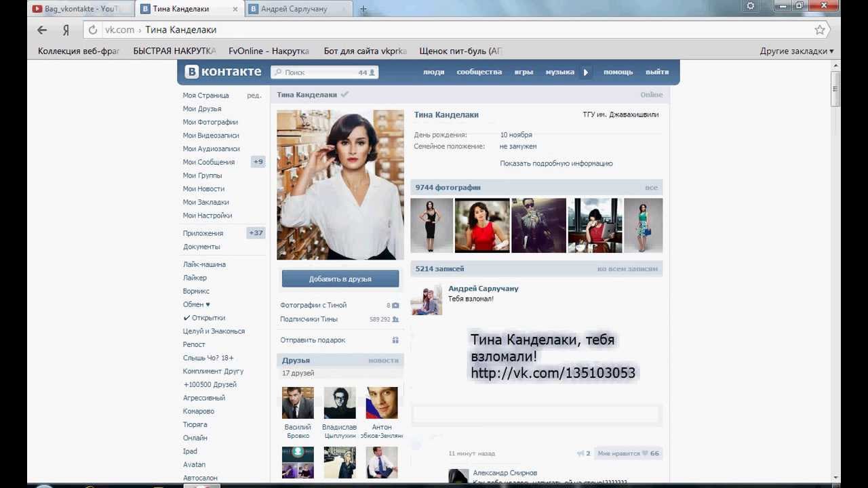Open the large profile photo
This screenshot has height=488, width=868.
click(340, 184)
